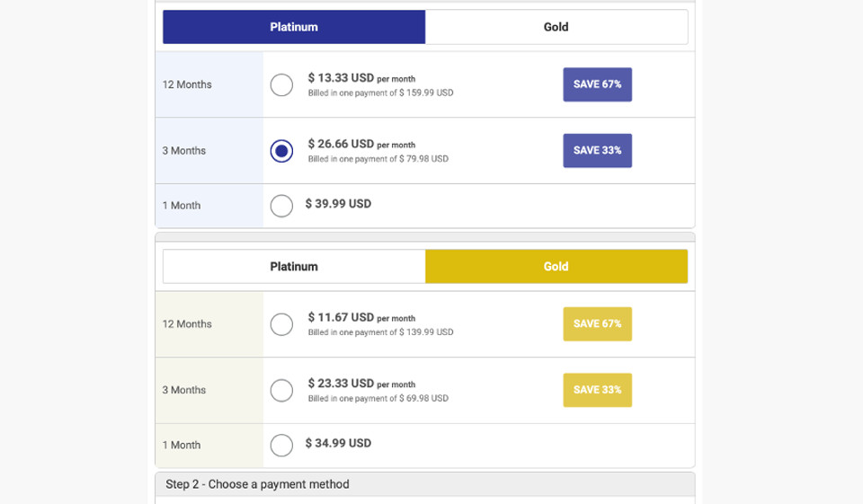Viewport: 863px width, 504px height.
Task: Click the blue SAVE 67% badge
Action: 597,84
